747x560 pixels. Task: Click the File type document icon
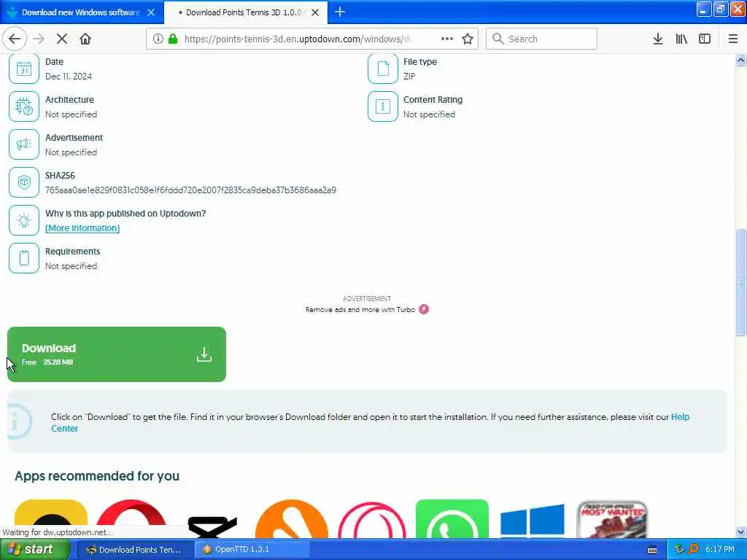pos(382,69)
